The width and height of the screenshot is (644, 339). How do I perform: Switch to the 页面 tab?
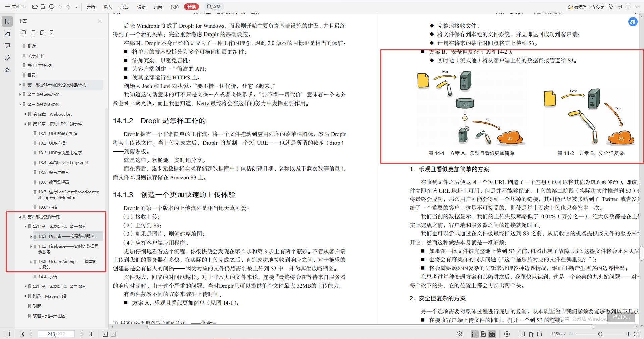tap(158, 7)
